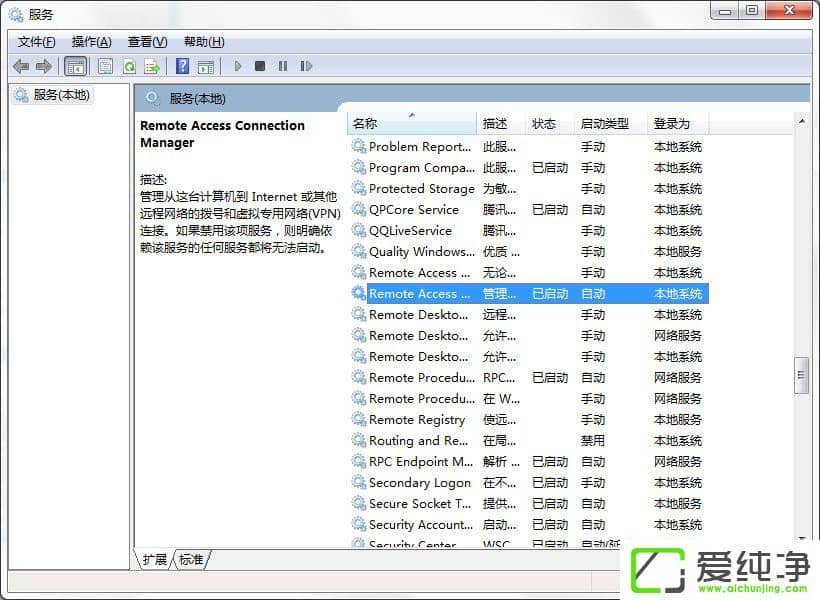Click the Export List icon
820x600 pixels.
tap(153, 66)
